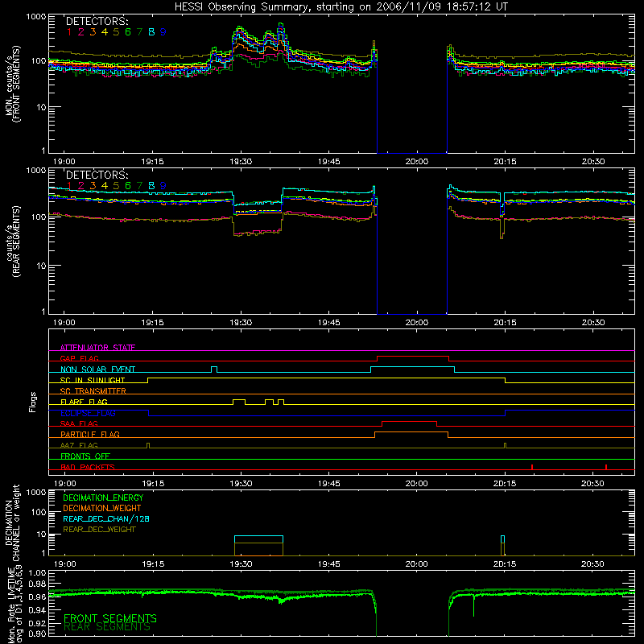Click the NON_SOLAR_EVENT flag label

[97, 369]
